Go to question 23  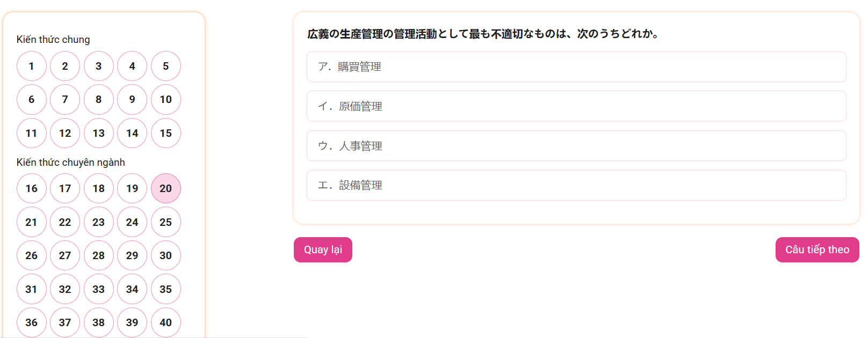[99, 222]
